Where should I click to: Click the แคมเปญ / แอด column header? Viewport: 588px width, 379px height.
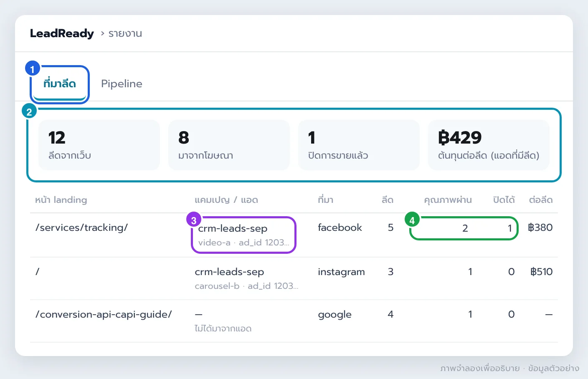pos(226,200)
